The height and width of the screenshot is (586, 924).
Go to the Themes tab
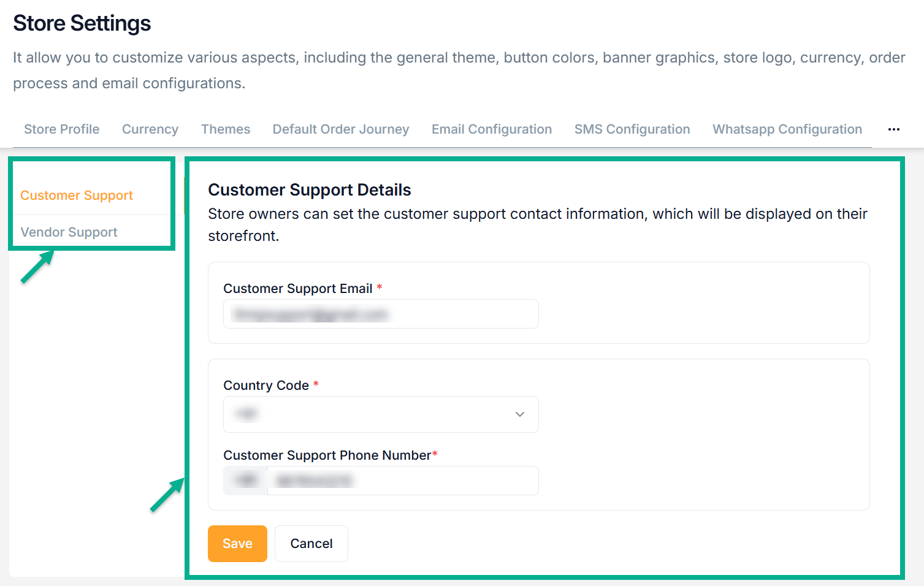[225, 129]
